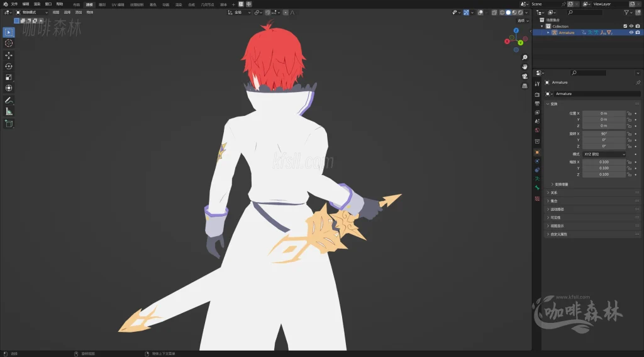Open the viewport View menu

click(56, 13)
